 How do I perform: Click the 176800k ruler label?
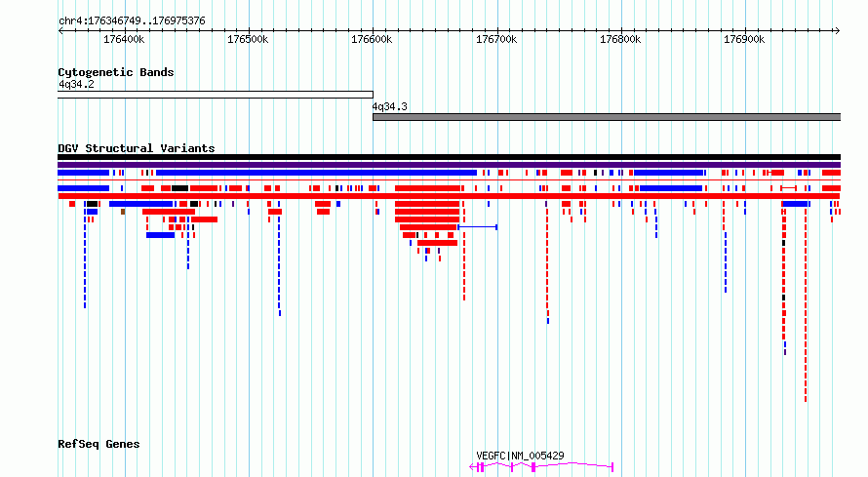pyautogui.click(x=620, y=39)
